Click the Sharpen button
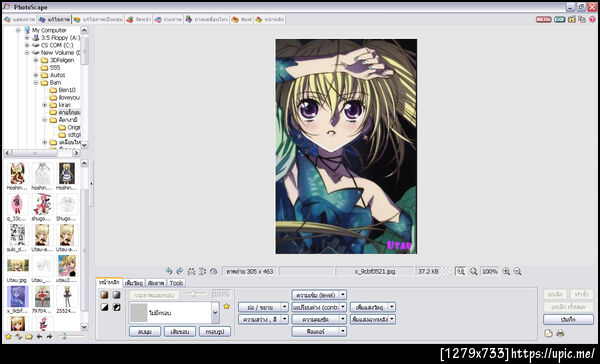The height and width of the screenshot is (364, 600). (x=316, y=319)
